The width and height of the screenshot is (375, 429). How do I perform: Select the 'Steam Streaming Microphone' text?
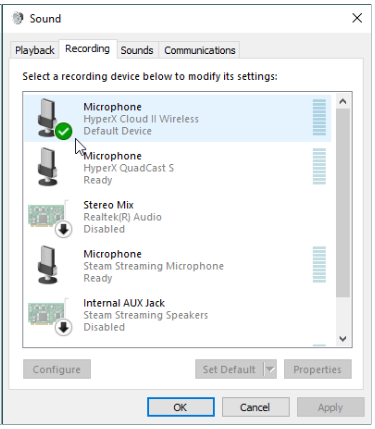(x=153, y=266)
